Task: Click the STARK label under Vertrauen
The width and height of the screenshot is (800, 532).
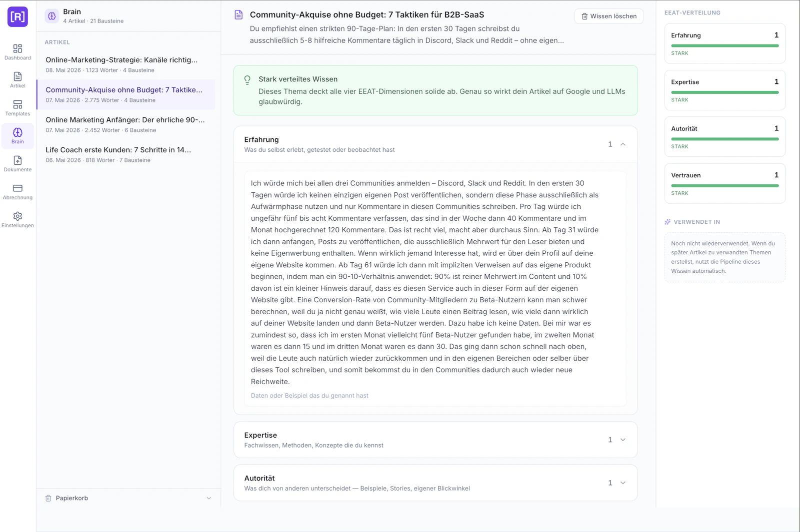Action: pos(679,193)
